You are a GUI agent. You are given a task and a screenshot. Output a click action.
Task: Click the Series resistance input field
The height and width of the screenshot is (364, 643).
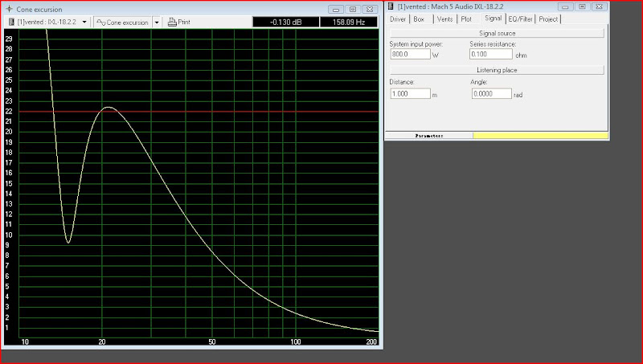coord(489,55)
